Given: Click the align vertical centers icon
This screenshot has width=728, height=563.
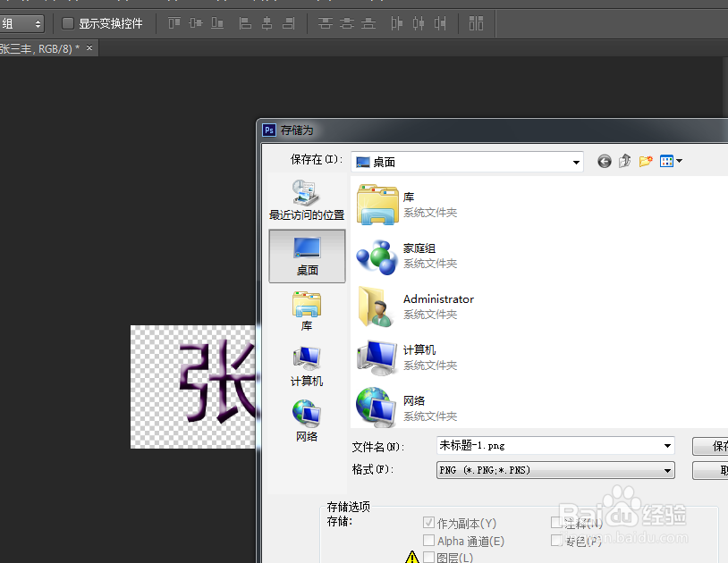Looking at the screenshot, I should (x=195, y=23).
